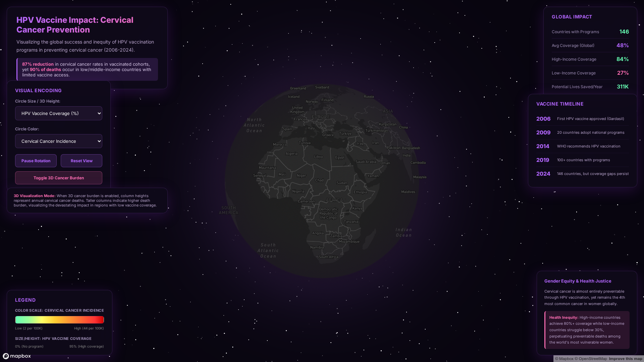Click the Democratic Republic of the Congo label
Screen dimensions: 644x362
pos(328,213)
